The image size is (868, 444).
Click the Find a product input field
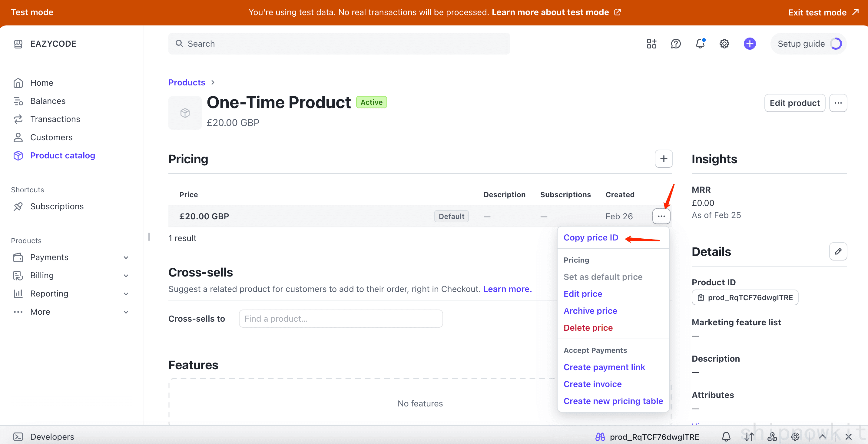(x=340, y=319)
